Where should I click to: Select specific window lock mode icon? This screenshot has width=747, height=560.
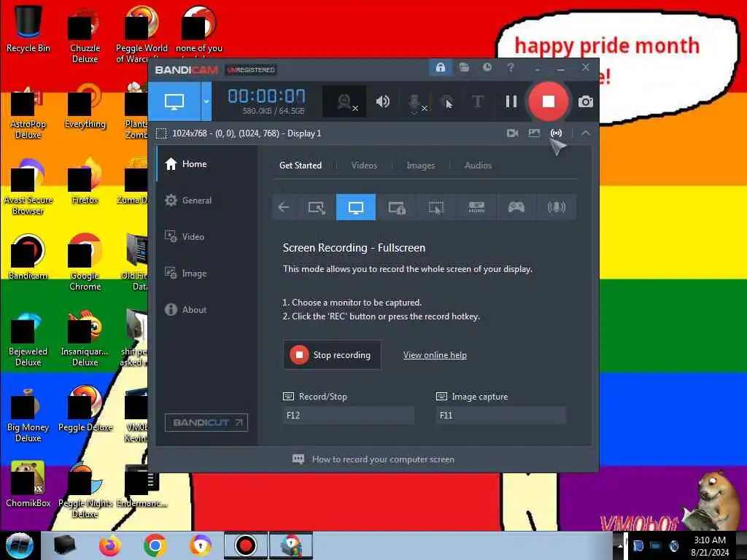click(x=396, y=207)
